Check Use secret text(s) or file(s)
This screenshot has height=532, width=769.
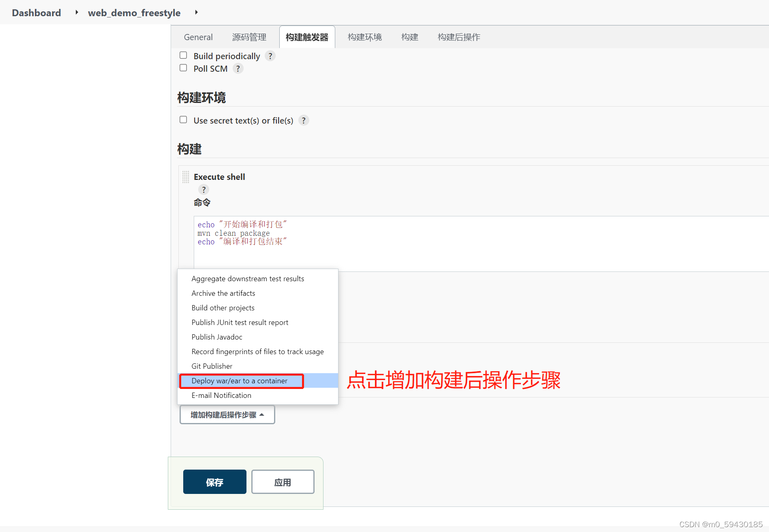[183, 120]
